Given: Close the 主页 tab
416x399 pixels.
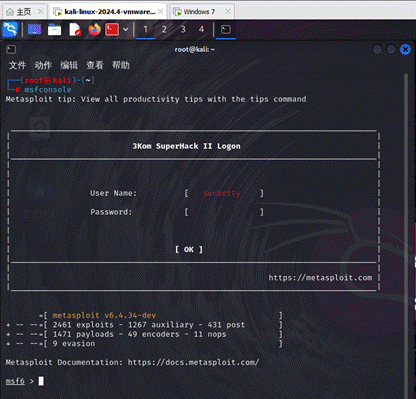Looking at the screenshot, I should 41,12.
